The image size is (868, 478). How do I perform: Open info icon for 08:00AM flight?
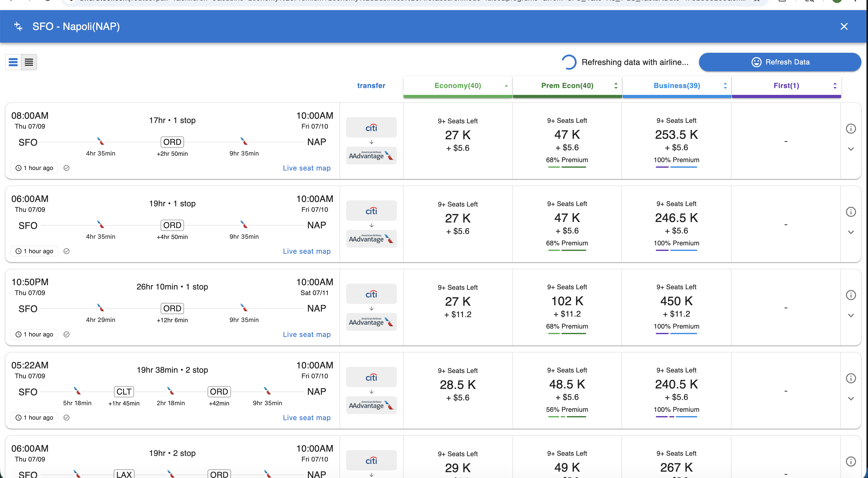(x=851, y=129)
